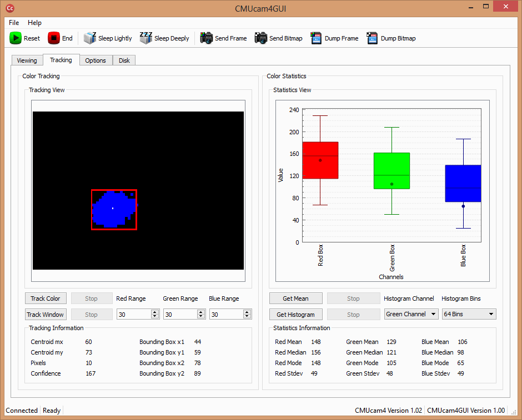
Task: Click the Blue Stdev value 49
Action: [461, 373]
